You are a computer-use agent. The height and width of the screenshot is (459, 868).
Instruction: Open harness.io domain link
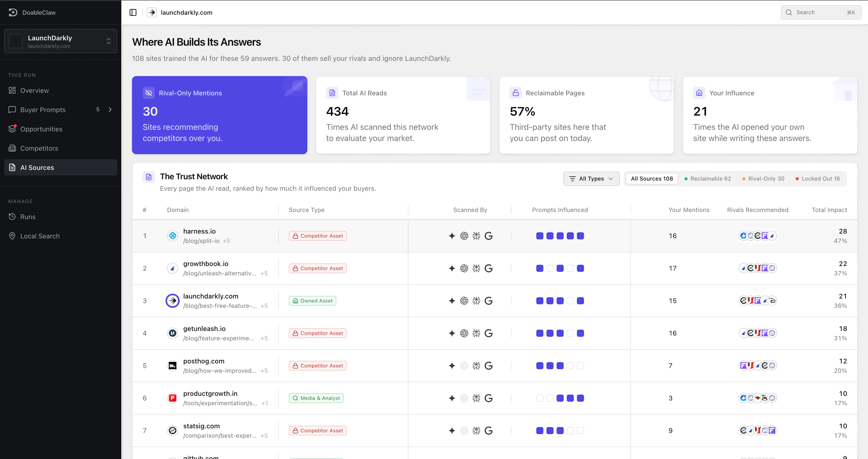click(x=199, y=231)
